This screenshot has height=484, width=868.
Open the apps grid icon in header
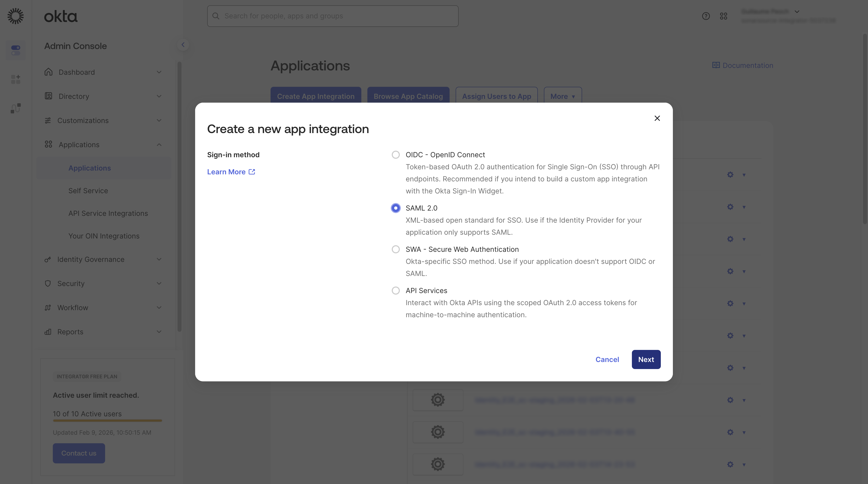coord(723,16)
